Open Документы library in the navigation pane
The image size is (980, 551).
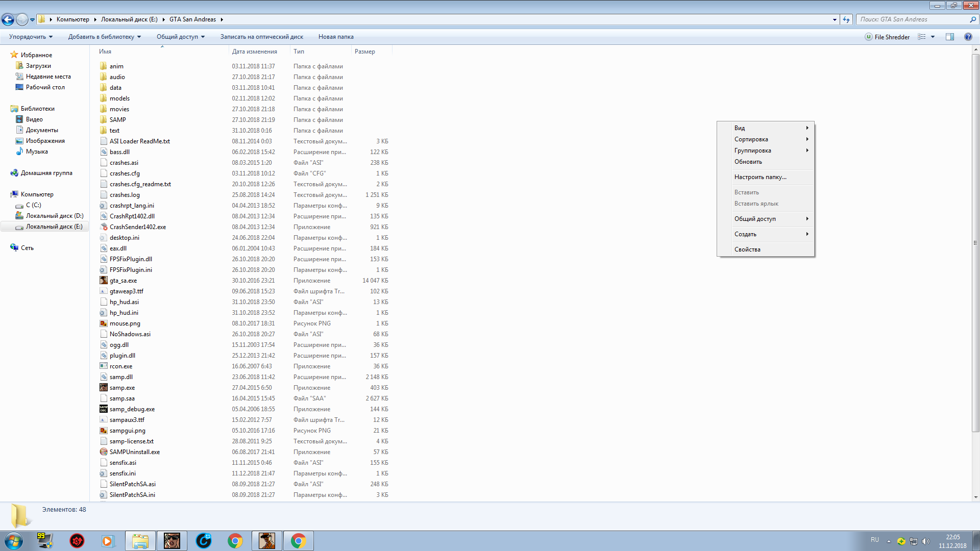[42, 130]
